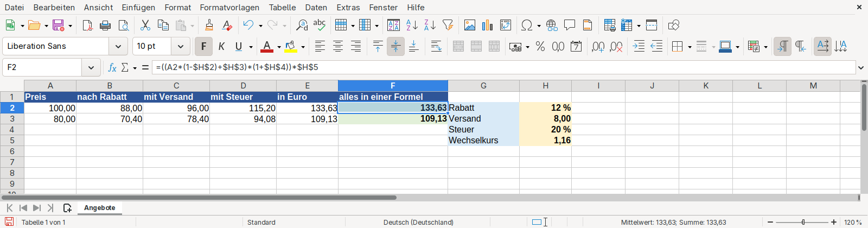Click the Copy icon
Image resolution: width=868 pixels, height=228 pixels.
pos(163,25)
